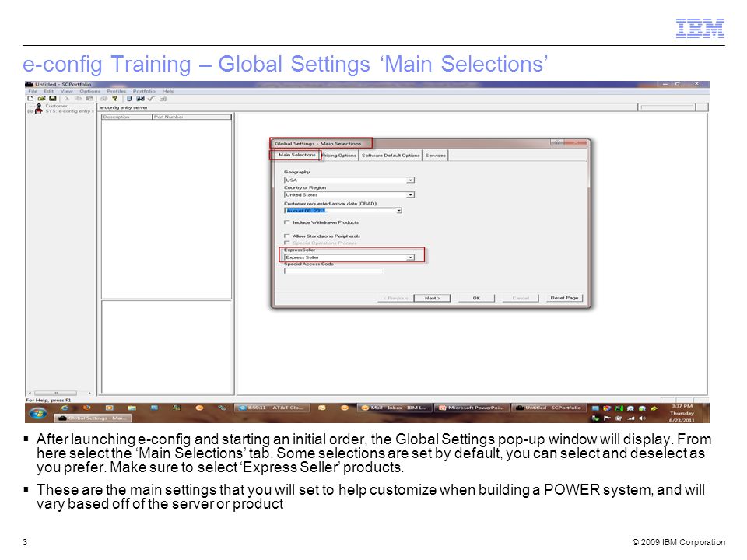Click the horizontal scrollbar of tree panel
747x560 pixels.
(59, 393)
